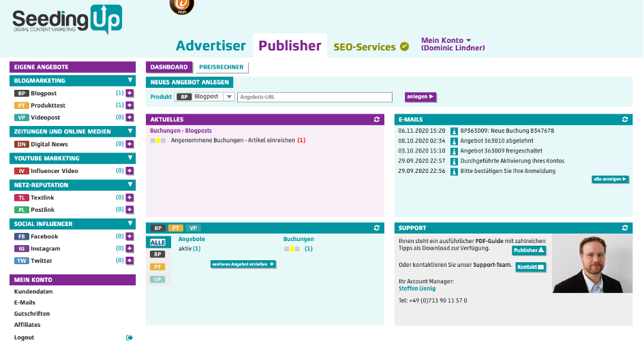
Task: Toggle BP tag in offers panel header
Action: [157, 228]
